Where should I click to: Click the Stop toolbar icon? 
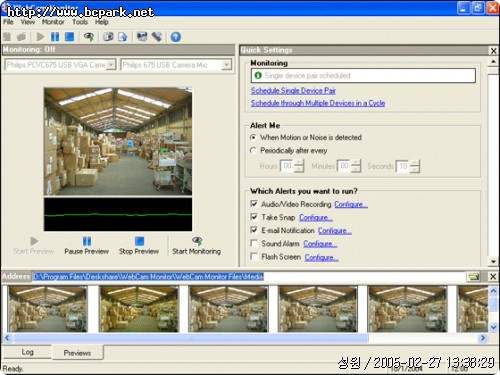[x=69, y=37]
